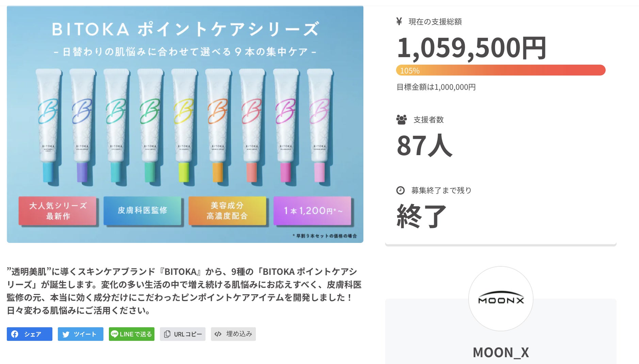Click the LINE logo icon
639x364 pixels.
pos(115,334)
